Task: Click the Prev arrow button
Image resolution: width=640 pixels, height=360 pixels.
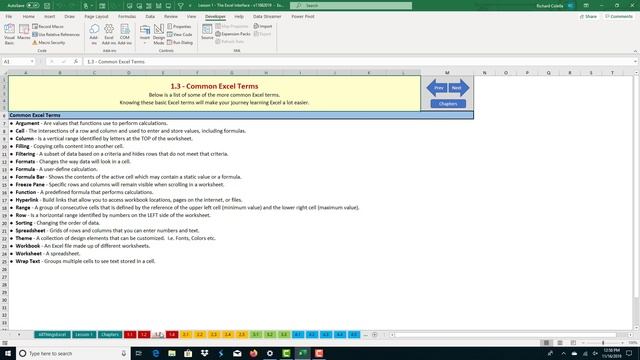Action: [x=437, y=88]
